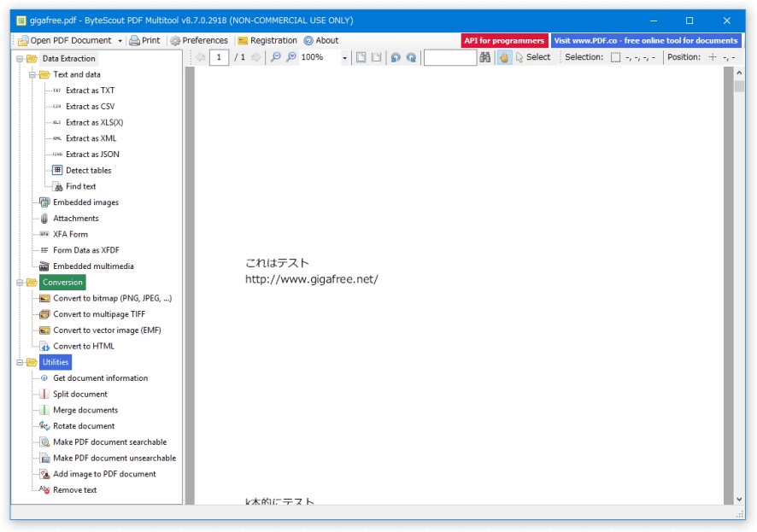The image size is (757, 532).
Task: Open Detect tables tool
Action: pyautogui.click(x=88, y=170)
